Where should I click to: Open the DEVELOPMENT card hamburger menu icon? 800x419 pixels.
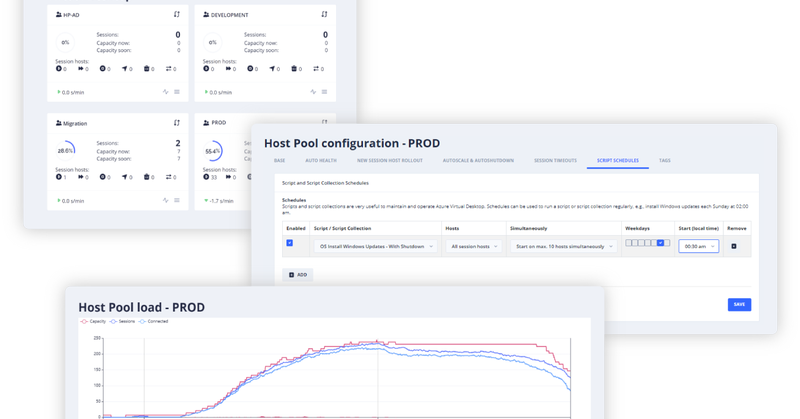click(324, 92)
